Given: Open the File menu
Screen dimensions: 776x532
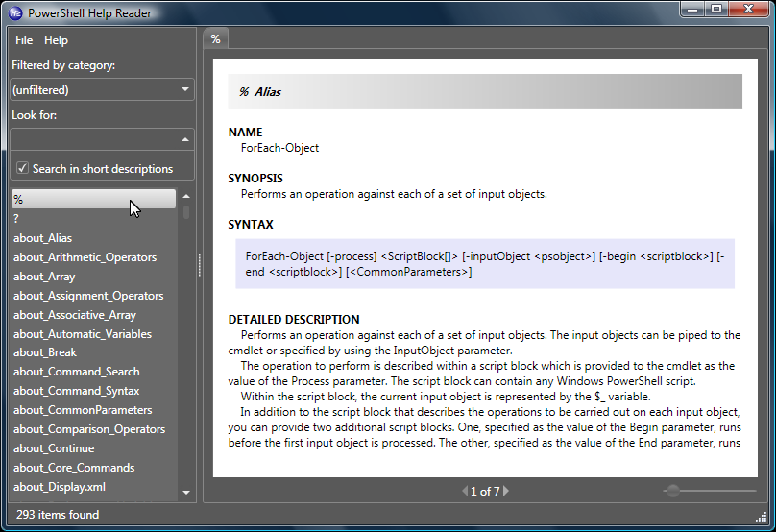Looking at the screenshot, I should tap(24, 40).
